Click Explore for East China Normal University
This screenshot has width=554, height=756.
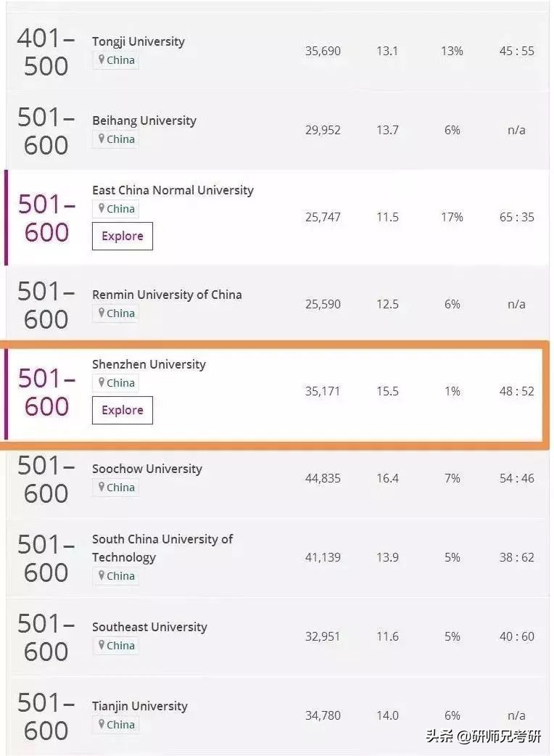click(x=121, y=236)
